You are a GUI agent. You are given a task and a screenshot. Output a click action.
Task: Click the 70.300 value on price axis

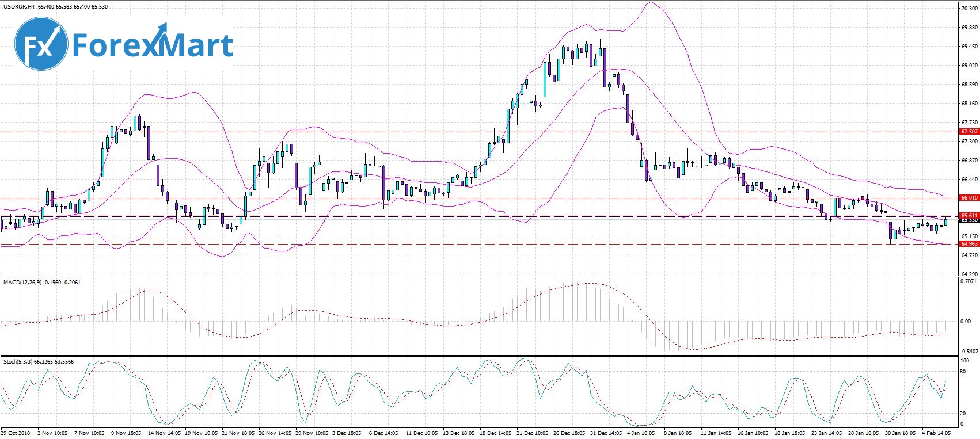coord(969,9)
